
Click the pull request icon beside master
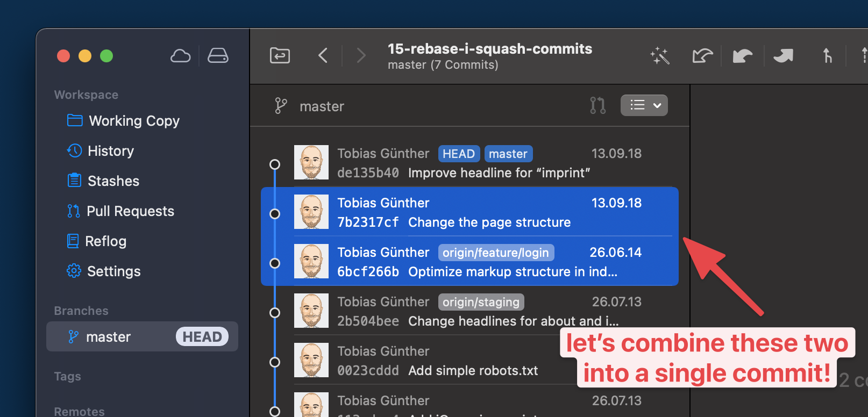click(597, 105)
